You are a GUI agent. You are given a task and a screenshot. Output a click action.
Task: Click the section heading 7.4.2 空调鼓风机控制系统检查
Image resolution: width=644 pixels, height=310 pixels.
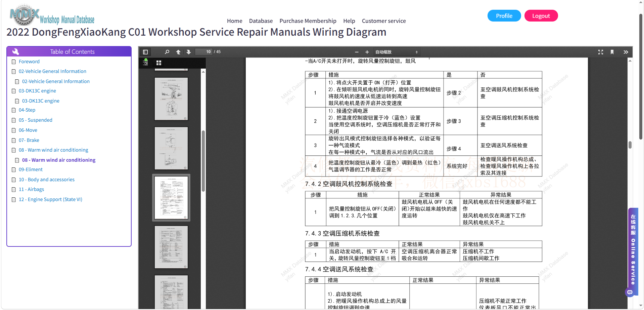349,184
